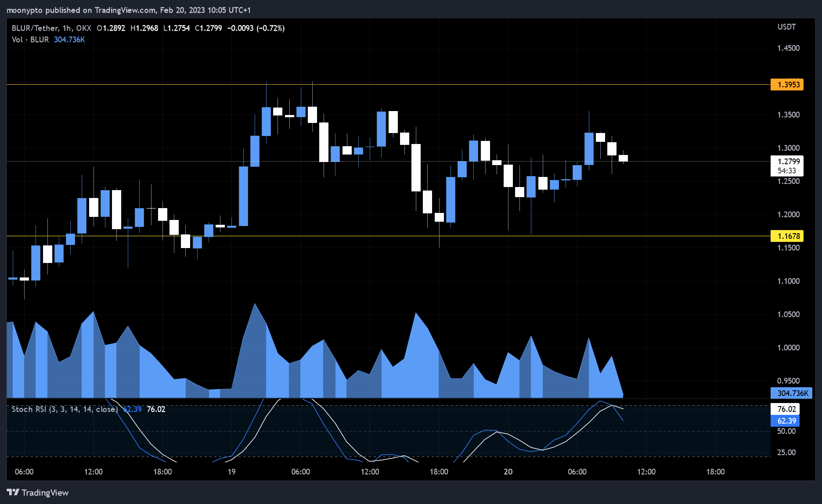Click the TradingView wordmark at the bottom
Viewport: 822px width, 504px height.
pos(45,493)
